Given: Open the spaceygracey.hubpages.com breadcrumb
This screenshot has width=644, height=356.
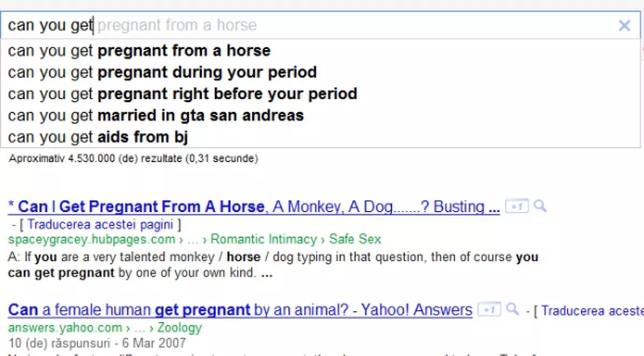Looking at the screenshot, I should coord(92,239).
